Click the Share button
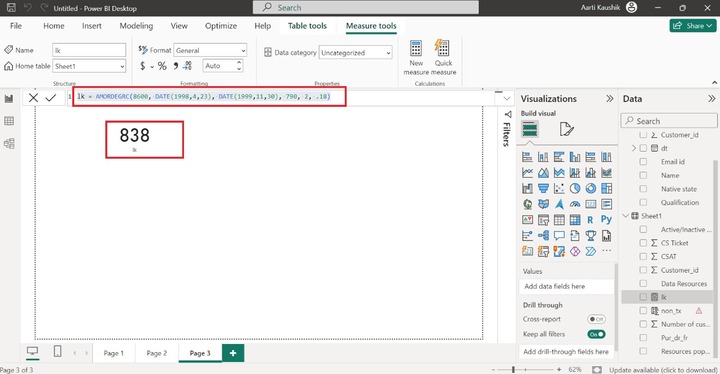Viewport: 720px width, 374px height. click(x=693, y=26)
